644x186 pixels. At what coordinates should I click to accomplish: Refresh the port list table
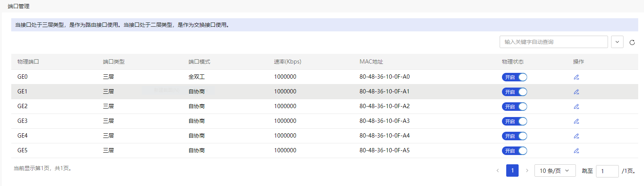pyautogui.click(x=632, y=42)
